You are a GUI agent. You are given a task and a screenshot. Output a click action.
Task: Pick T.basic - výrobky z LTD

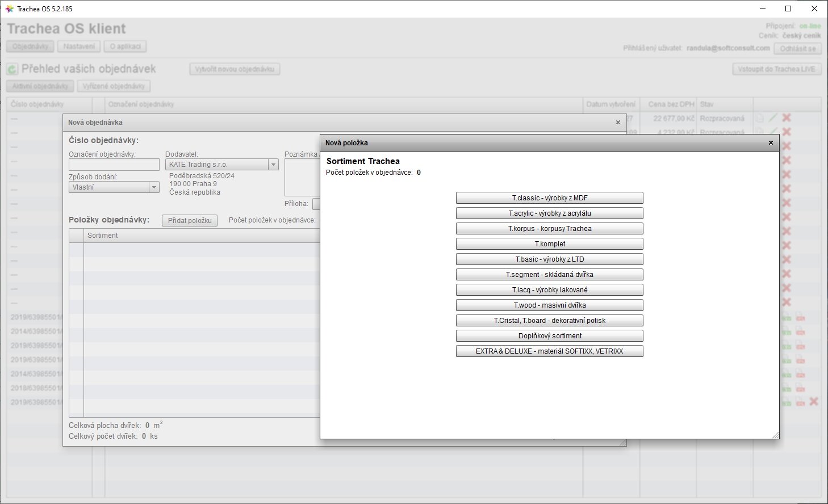[549, 259]
